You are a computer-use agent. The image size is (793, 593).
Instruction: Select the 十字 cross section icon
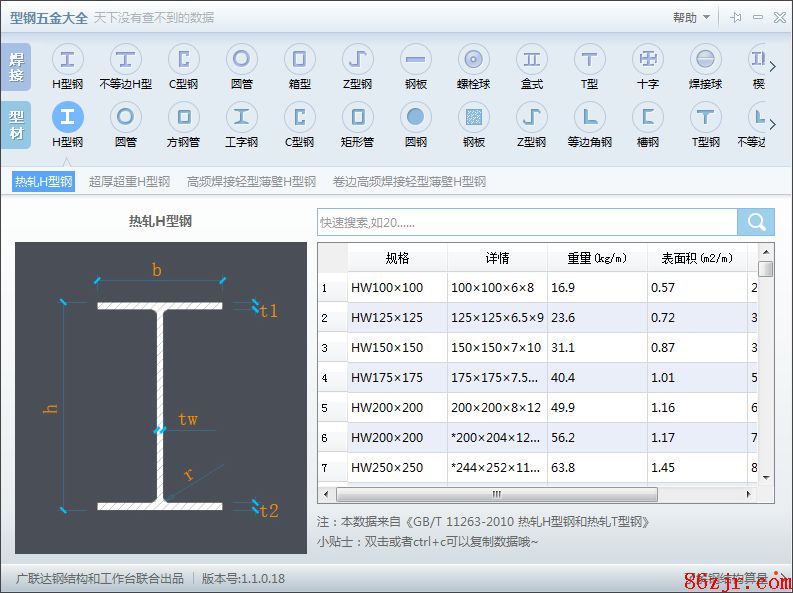pos(647,67)
